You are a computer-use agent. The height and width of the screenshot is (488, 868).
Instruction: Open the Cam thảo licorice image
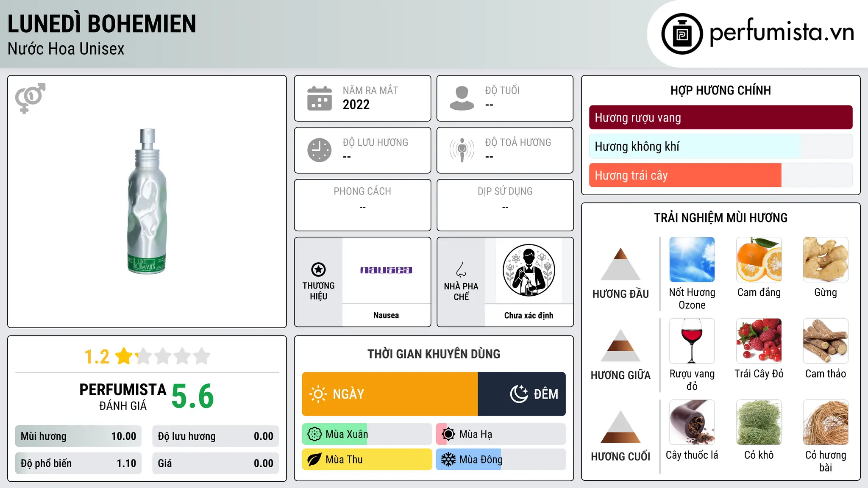pyautogui.click(x=826, y=341)
